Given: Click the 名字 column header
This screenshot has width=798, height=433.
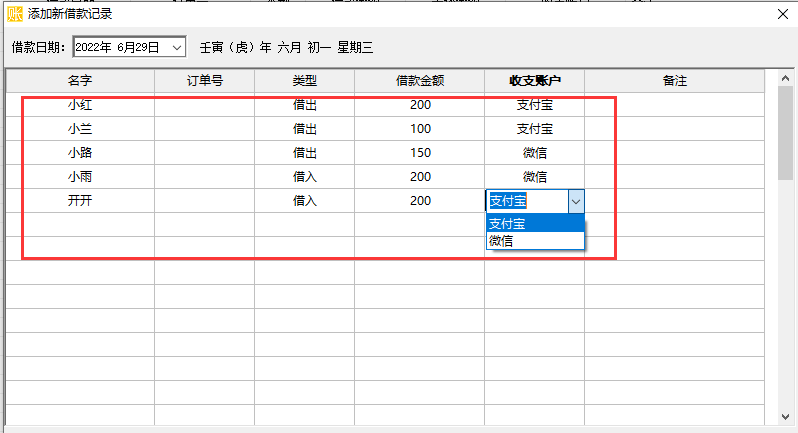Looking at the screenshot, I should click(80, 81).
